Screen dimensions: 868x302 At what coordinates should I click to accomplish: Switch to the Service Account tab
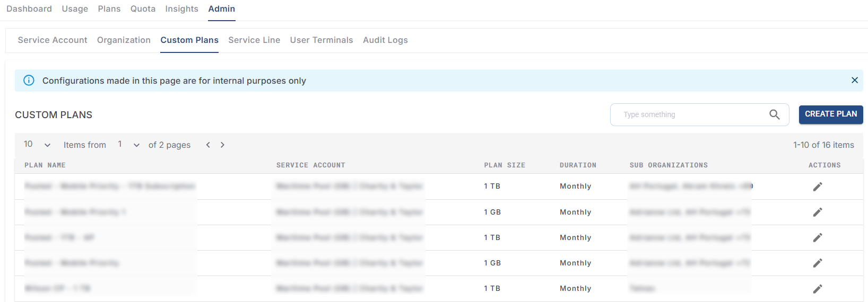point(53,40)
